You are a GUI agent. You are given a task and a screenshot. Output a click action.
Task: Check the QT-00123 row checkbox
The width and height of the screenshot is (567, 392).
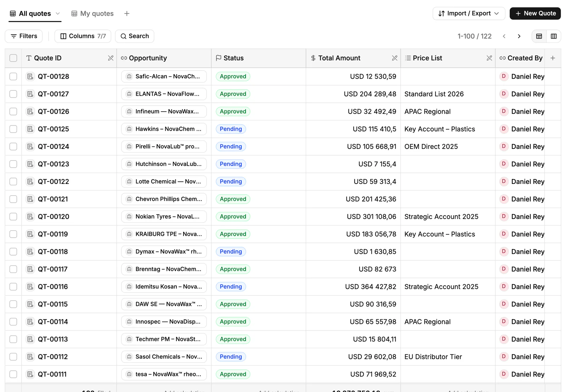13,164
